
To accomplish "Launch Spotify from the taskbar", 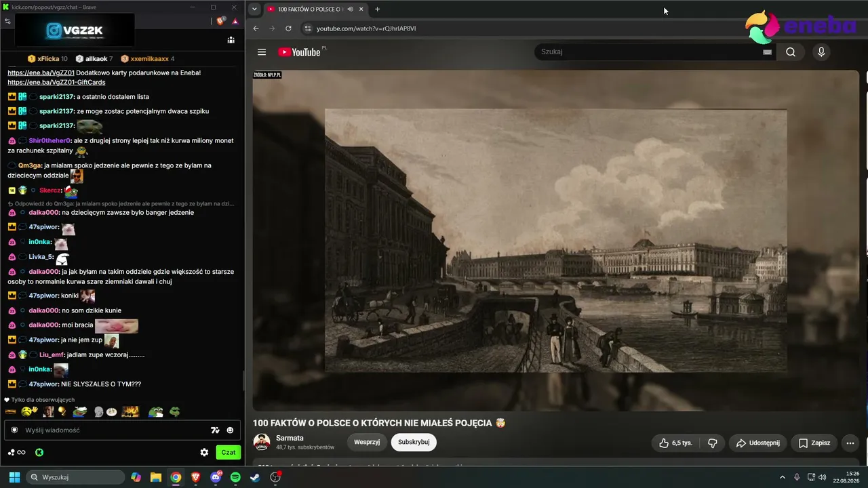I will pyautogui.click(x=235, y=477).
